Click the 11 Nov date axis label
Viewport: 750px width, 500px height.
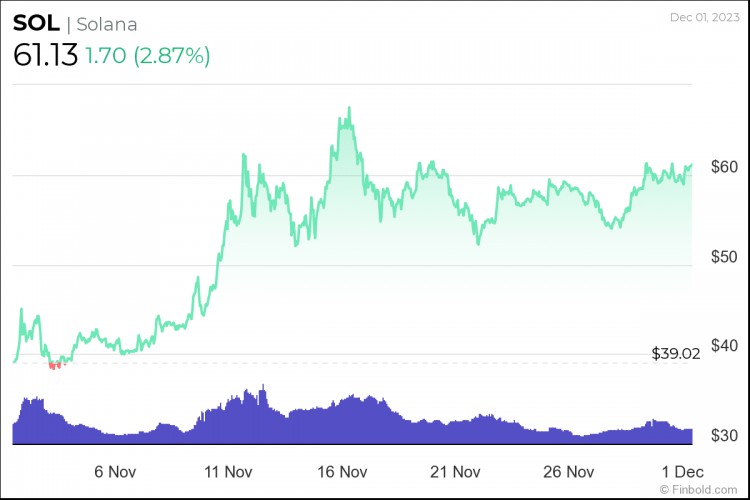click(228, 472)
